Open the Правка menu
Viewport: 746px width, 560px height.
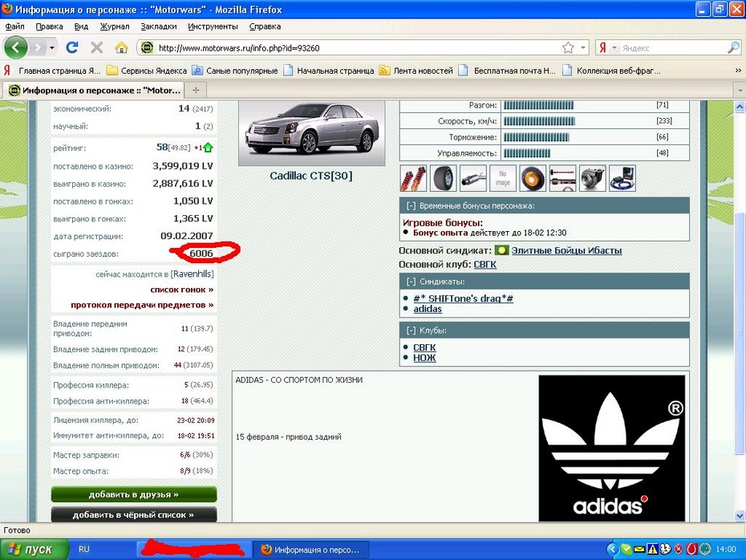49,26
